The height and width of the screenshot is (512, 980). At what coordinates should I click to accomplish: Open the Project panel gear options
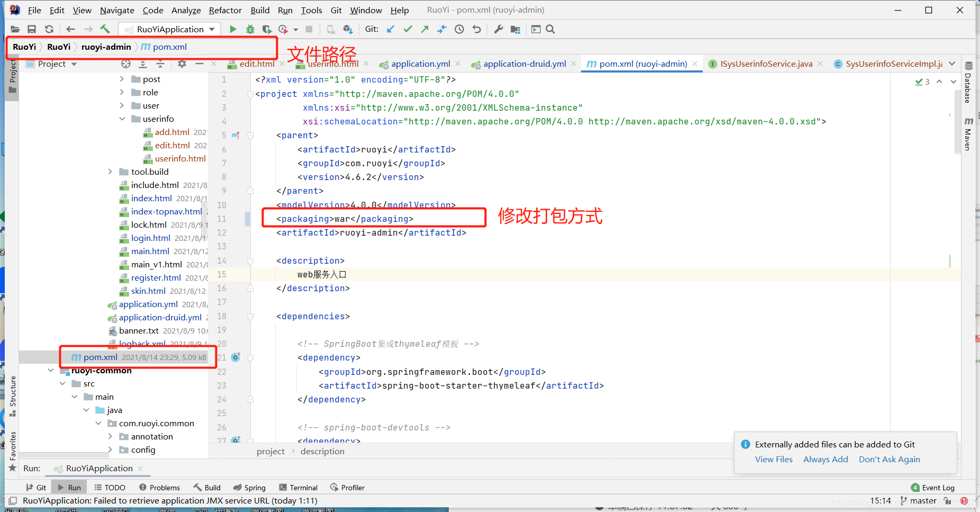pyautogui.click(x=182, y=64)
